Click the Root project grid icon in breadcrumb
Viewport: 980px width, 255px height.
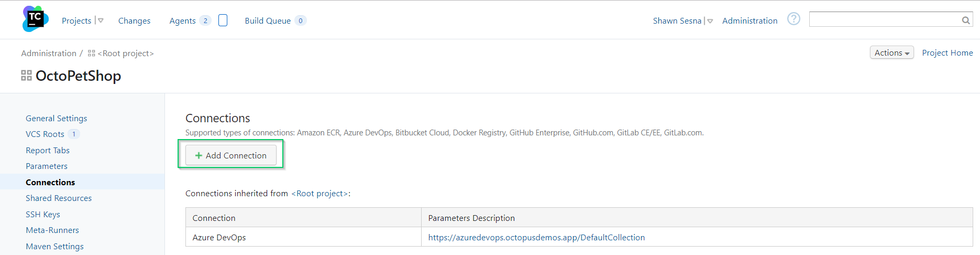92,54
